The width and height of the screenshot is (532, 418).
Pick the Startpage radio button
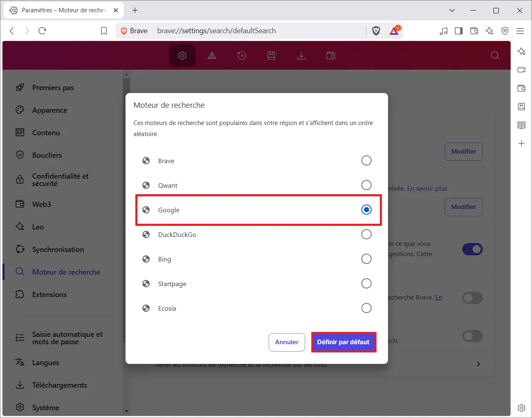click(x=366, y=284)
